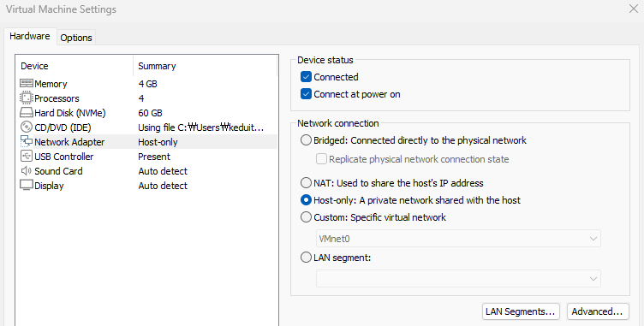This screenshot has width=644, height=326.
Task: Select the LAN segment radio button
Action: tap(306, 258)
